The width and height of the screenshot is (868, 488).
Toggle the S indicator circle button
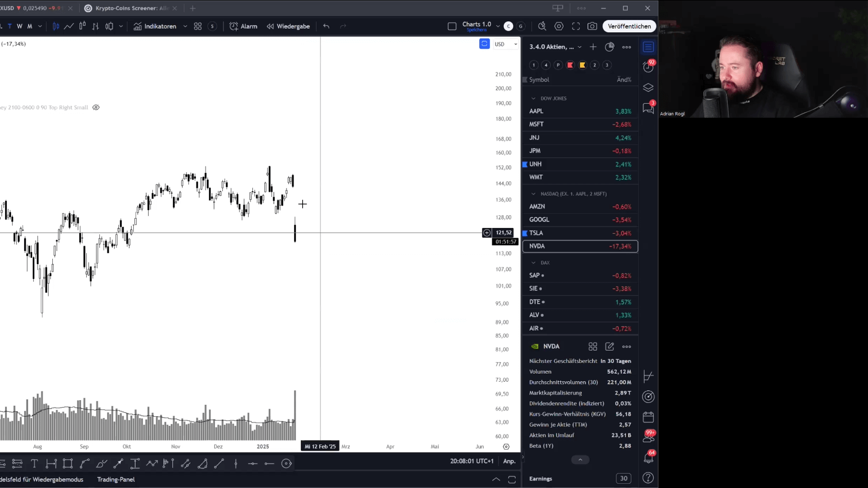pos(213,26)
